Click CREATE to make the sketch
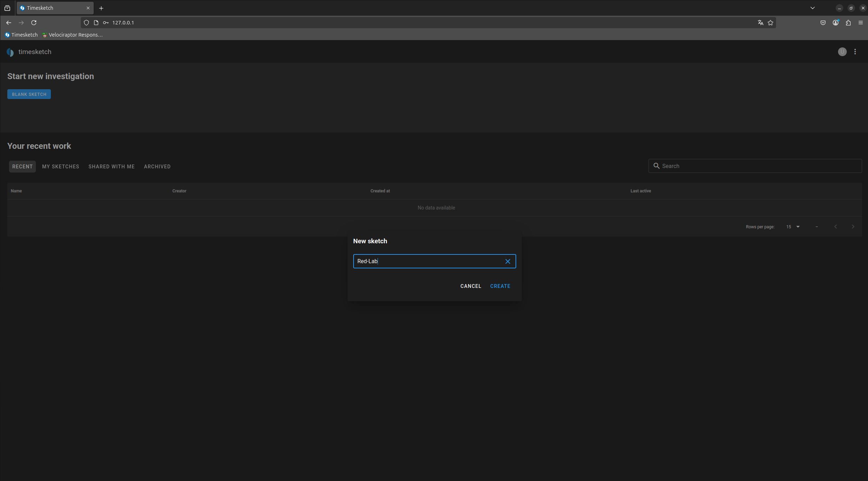Viewport: 868px width, 481px height. (500, 286)
